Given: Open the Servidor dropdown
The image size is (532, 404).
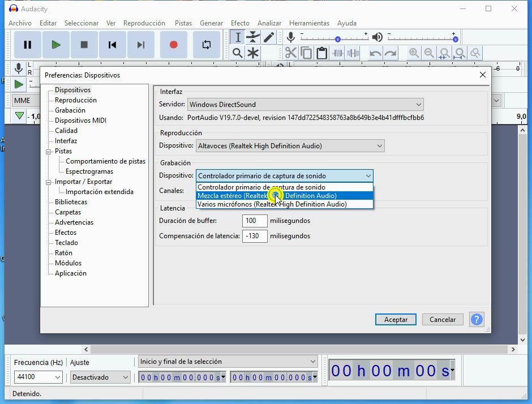Looking at the screenshot, I should pos(306,105).
